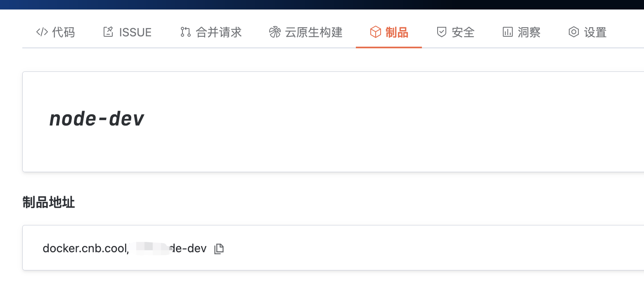Select the 制品 tab label
This screenshot has width=644, height=289.
[397, 32]
